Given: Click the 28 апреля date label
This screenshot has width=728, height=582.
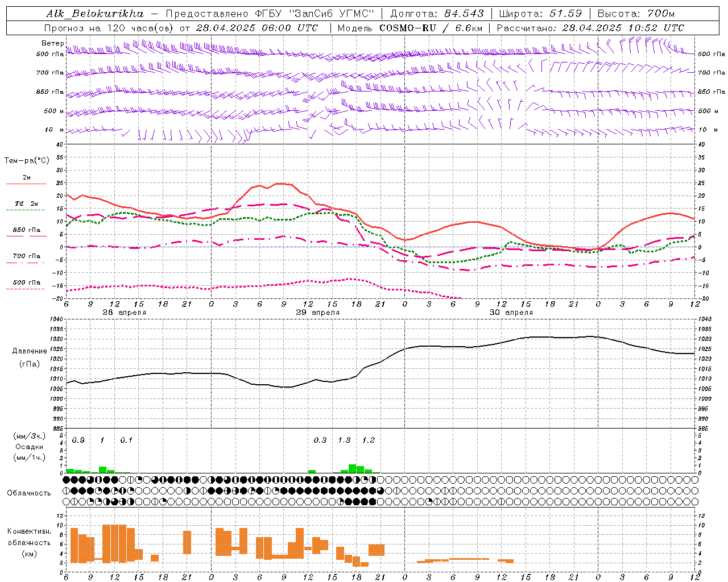Looking at the screenshot, I should click(124, 313).
